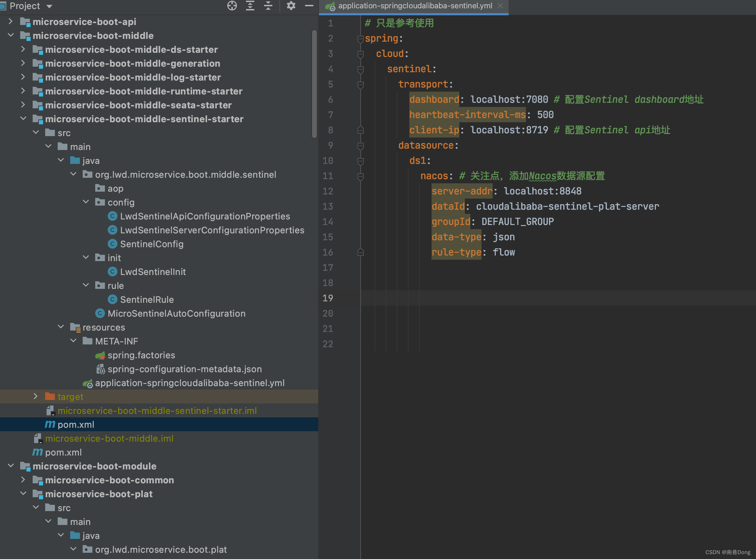
Task: Click the Project tree vertical scrollbar
Action: 314,84
